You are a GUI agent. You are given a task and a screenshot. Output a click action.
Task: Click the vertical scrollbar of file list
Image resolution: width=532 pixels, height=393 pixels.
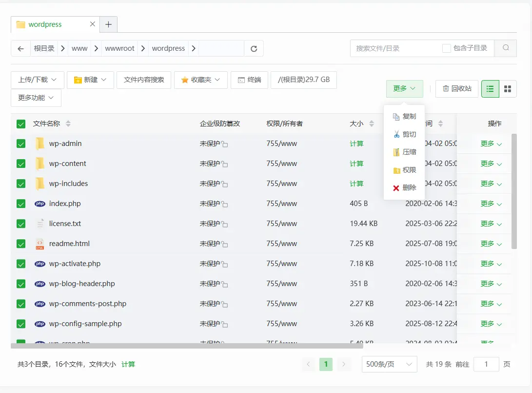[514, 191]
